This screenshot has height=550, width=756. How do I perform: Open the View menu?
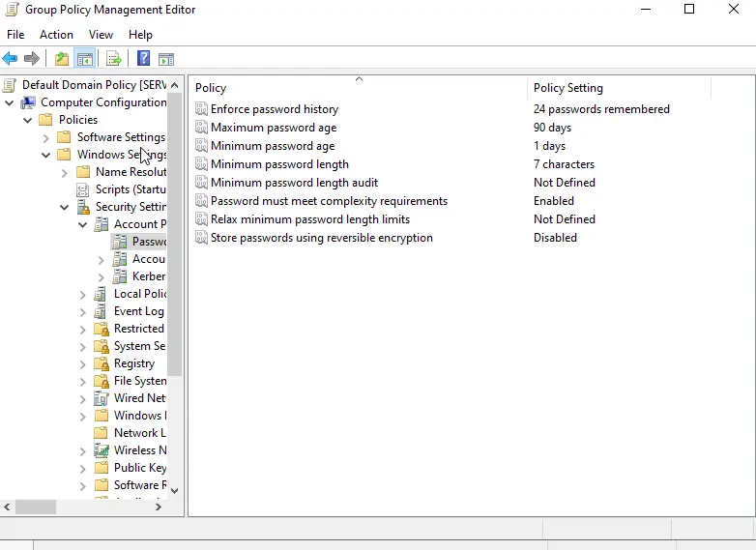click(x=101, y=35)
